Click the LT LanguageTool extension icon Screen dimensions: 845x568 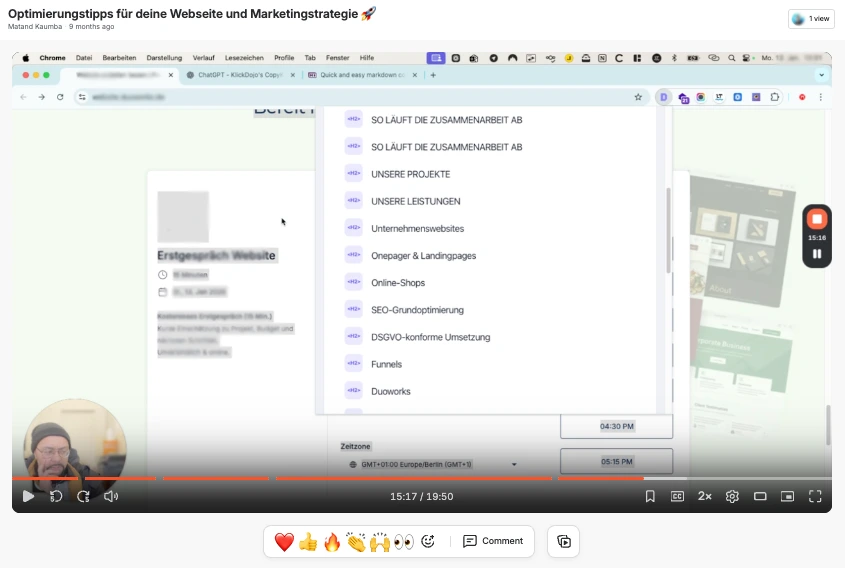pos(719,97)
